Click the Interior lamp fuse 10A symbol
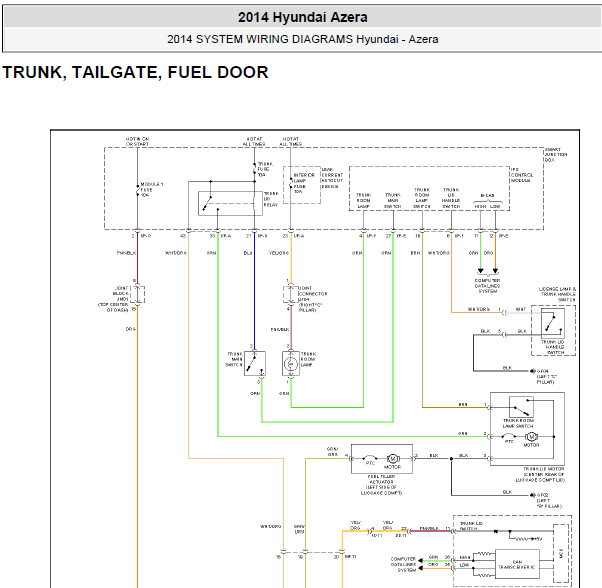This screenshot has height=588, width=602. (x=291, y=185)
